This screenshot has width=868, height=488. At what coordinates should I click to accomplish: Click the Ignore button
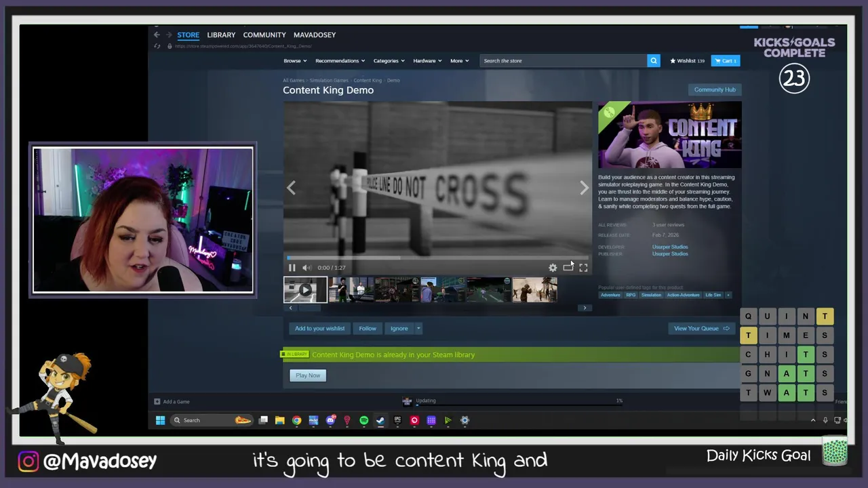399,329
